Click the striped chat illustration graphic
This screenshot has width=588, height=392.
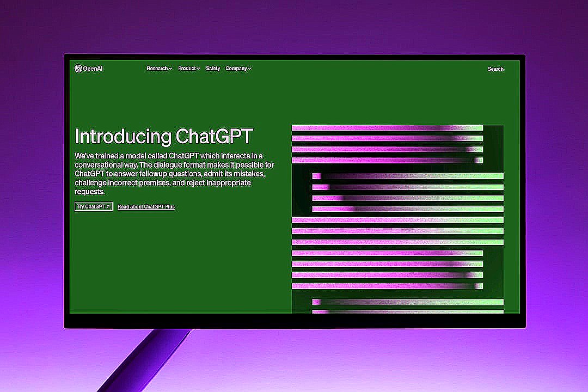[398, 219]
